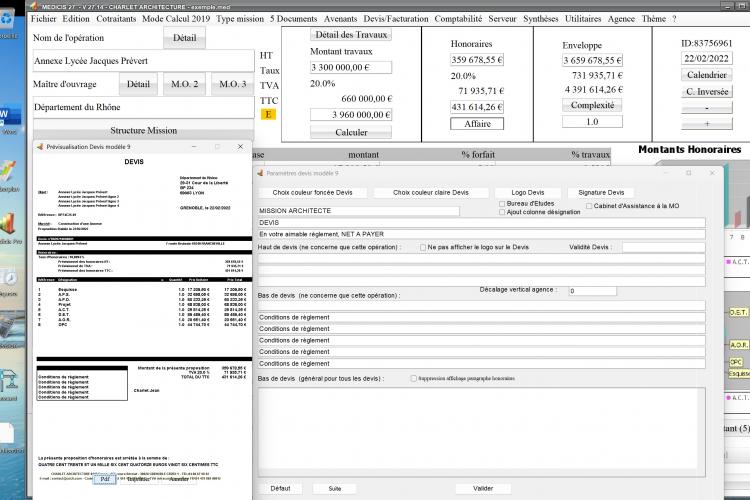
Task: Click the TTC travaux field 3 960 000,00 €
Action: pyautogui.click(x=351, y=115)
